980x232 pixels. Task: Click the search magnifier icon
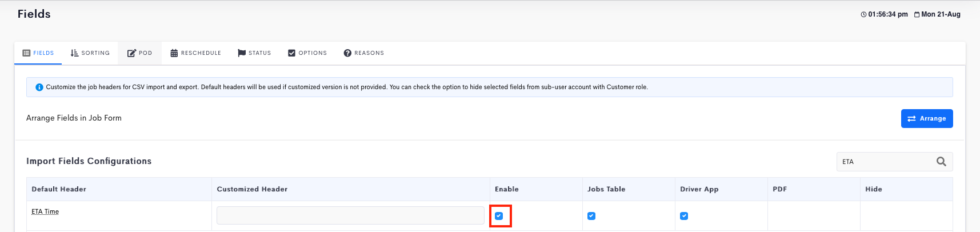[x=941, y=162]
